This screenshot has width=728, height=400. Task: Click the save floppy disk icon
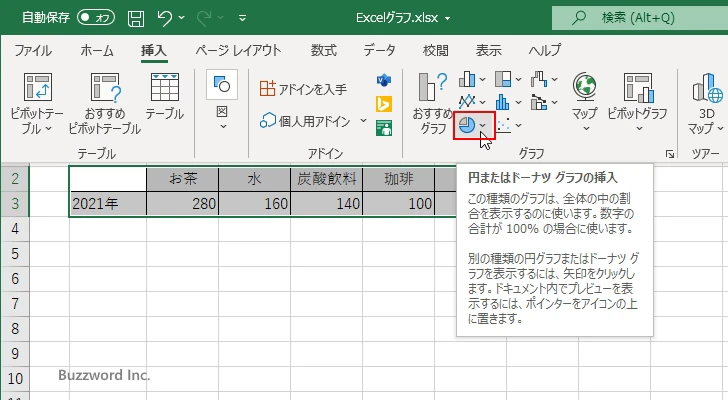click(136, 18)
